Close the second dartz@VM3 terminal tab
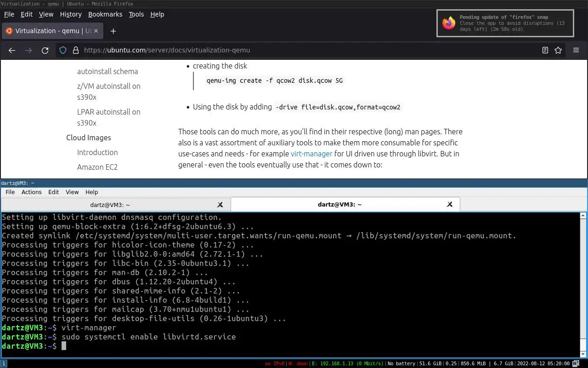Image resolution: width=588 pixels, height=368 pixels. click(450, 204)
